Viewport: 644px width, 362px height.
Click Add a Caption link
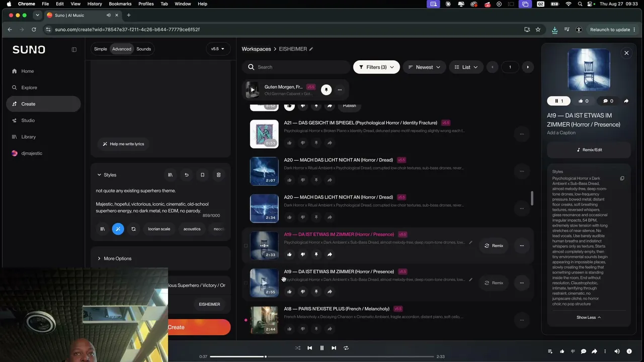click(561, 133)
